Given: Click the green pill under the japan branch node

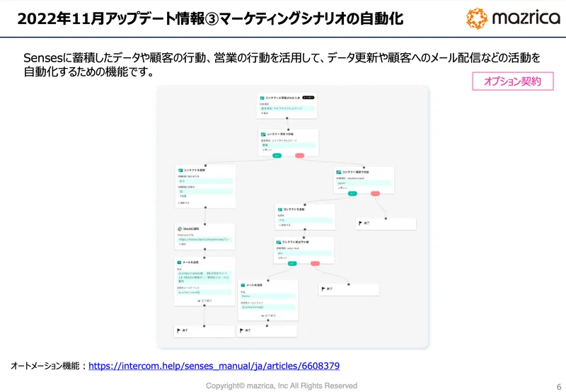Looking at the screenshot, I should pos(352,193).
